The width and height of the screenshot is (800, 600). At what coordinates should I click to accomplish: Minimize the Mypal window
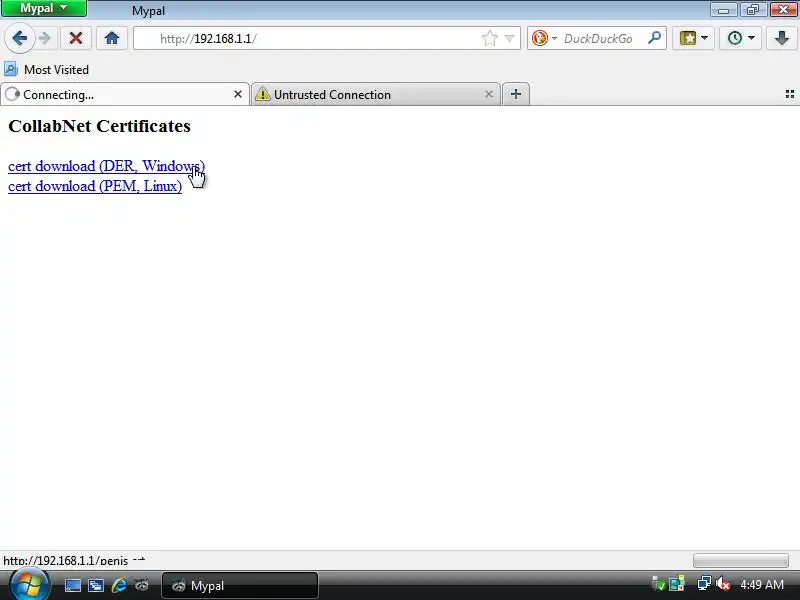[x=723, y=10]
